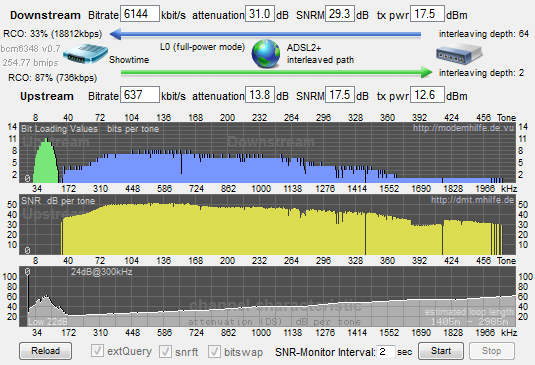This screenshot has width=535, height=365.
Task: Click the '24dB@300kHz' label
Action: point(101,272)
